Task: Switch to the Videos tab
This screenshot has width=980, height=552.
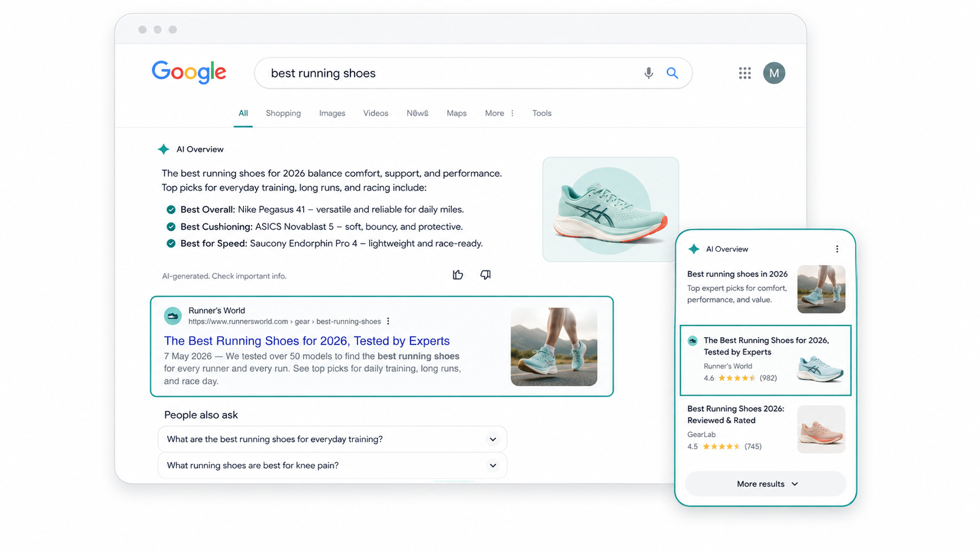Action: point(376,113)
